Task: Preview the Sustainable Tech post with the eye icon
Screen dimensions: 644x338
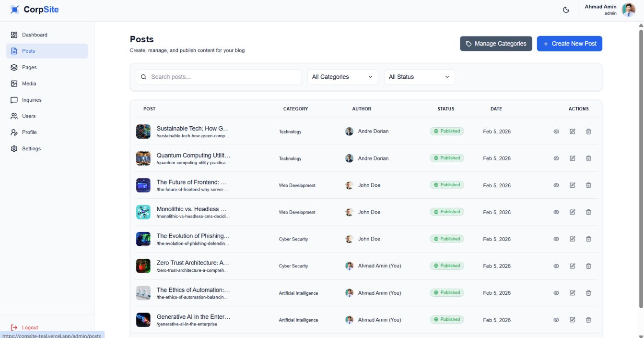Action: tap(556, 131)
